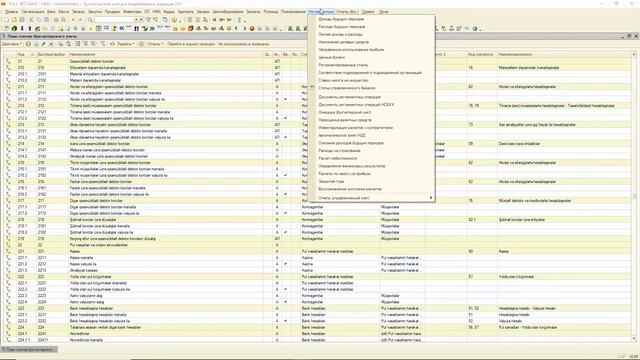Toggle currency checkmark in row 221.2
The image size is (640, 360).
pyautogui.click(x=285, y=264)
